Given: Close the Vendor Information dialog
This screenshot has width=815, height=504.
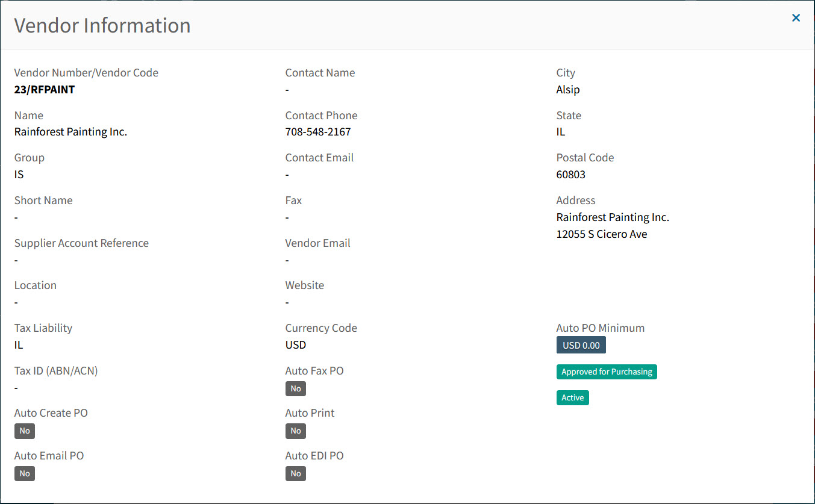Looking at the screenshot, I should 796,18.
